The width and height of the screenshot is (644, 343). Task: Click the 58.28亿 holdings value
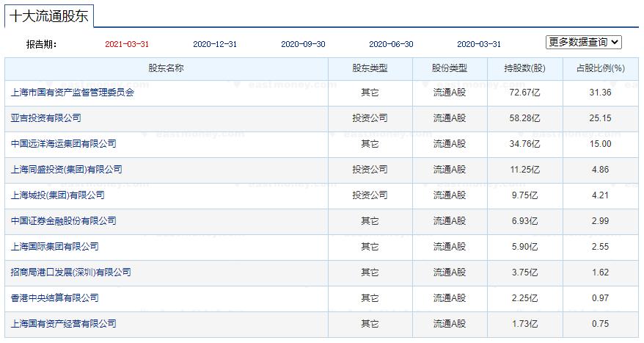click(x=524, y=118)
